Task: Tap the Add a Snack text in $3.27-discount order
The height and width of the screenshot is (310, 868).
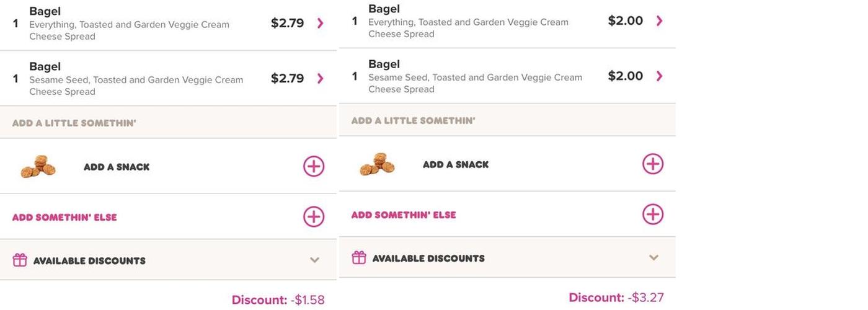Action: (456, 165)
